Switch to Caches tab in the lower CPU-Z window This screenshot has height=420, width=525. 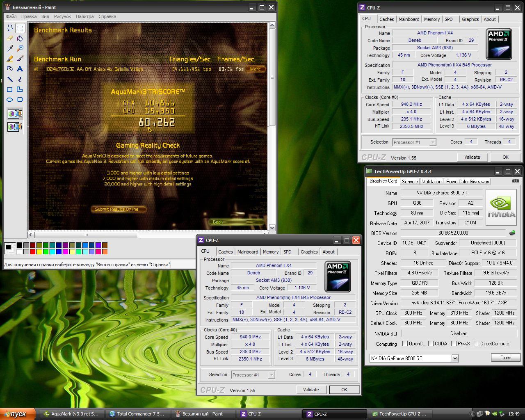[x=225, y=252]
